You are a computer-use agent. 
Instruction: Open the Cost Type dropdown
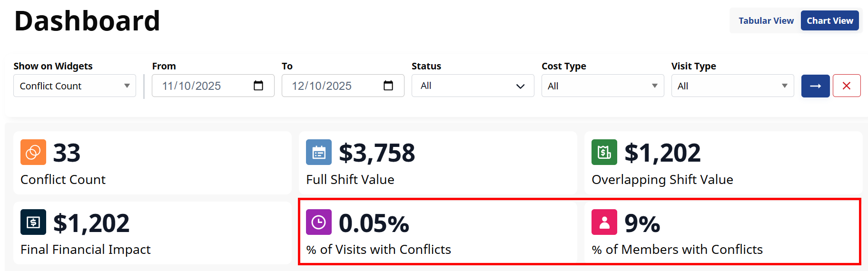602,86
